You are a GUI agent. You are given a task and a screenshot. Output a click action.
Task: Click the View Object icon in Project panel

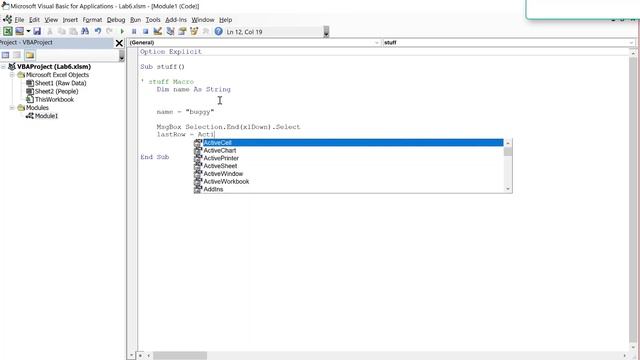pyautogui.click(x=17, y=55)
